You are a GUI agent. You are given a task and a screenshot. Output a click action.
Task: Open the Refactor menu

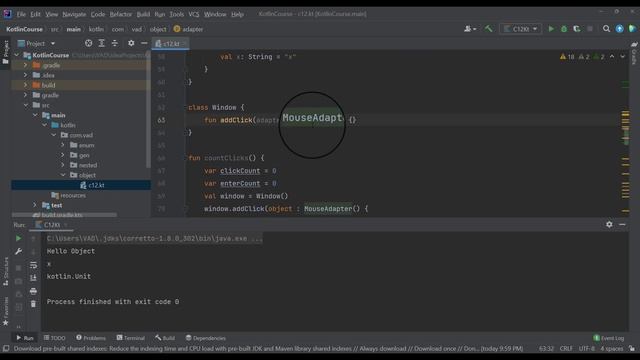(120, 14)
